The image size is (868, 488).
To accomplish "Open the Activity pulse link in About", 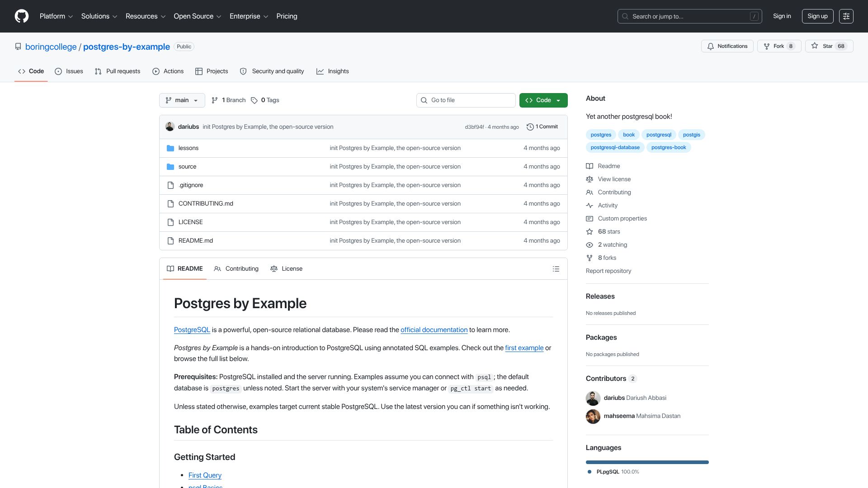I will pos(602,206).
